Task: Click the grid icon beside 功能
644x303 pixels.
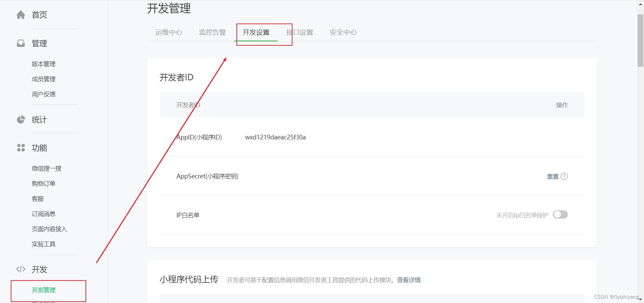Action: click(21, 148)
